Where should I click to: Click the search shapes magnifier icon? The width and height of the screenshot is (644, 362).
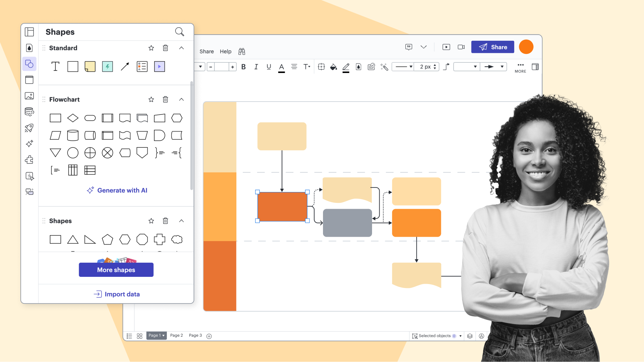pos(180,32)
